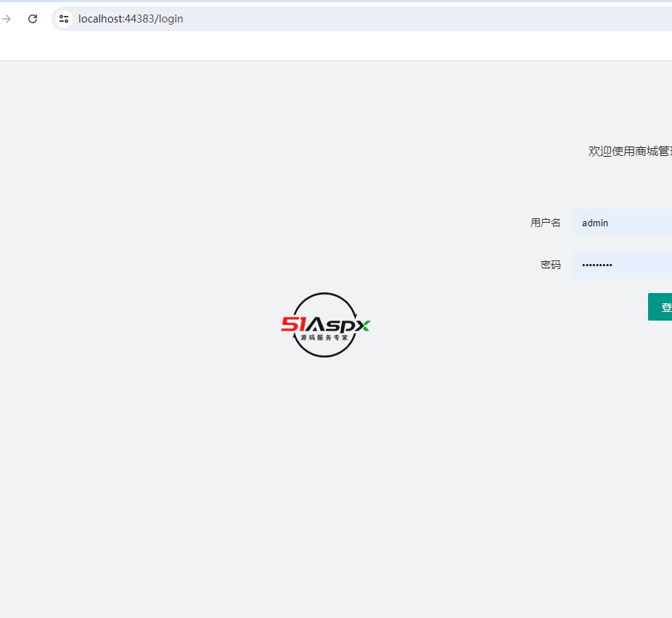The image size is (672, 618).
Task: Focus the password field with dots
Action: point(623,265)
